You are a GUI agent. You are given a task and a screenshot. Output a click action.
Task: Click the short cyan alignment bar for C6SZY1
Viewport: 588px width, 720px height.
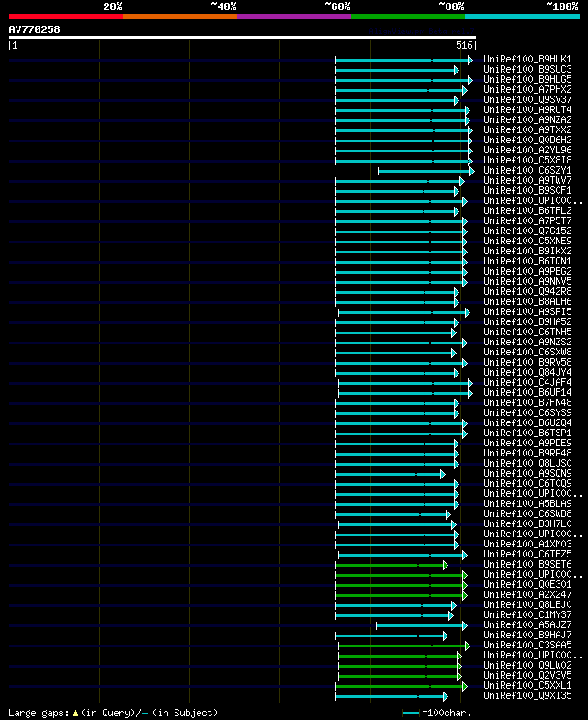coord(426,171)
